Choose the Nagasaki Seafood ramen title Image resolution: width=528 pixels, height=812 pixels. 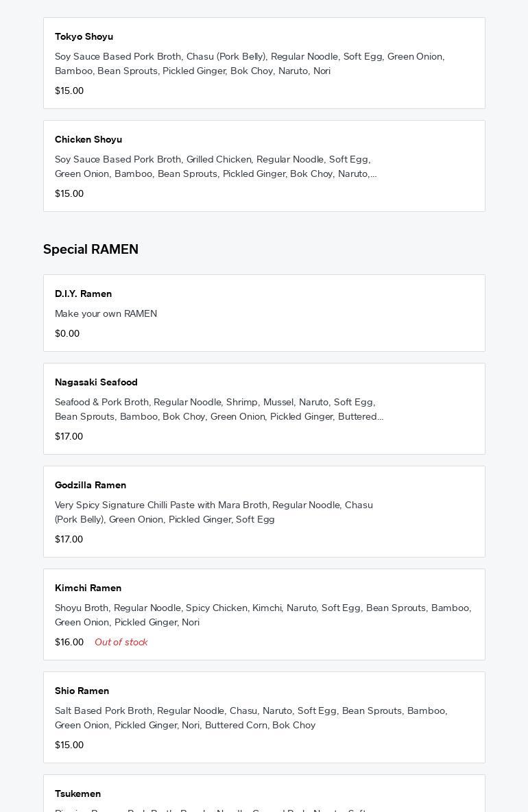click(96, 382)
